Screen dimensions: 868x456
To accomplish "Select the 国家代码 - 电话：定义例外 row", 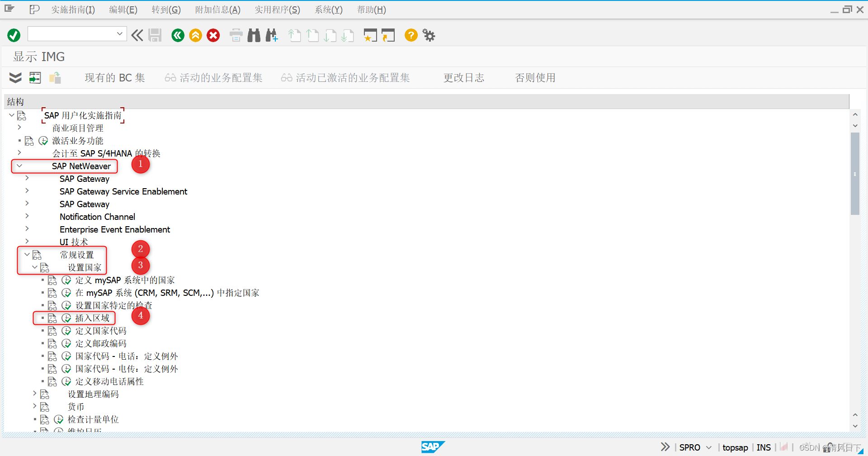I will point(127,356).
